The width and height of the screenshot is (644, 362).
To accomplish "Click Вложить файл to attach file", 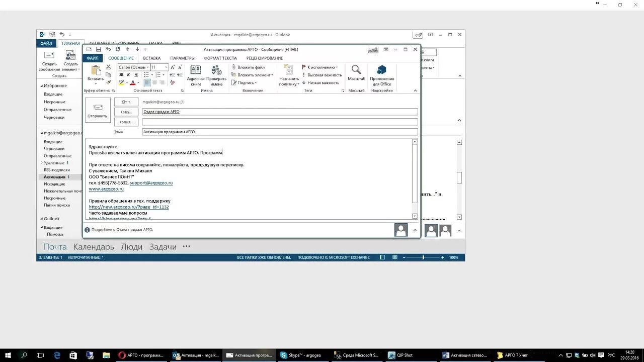I will point(248,67).
